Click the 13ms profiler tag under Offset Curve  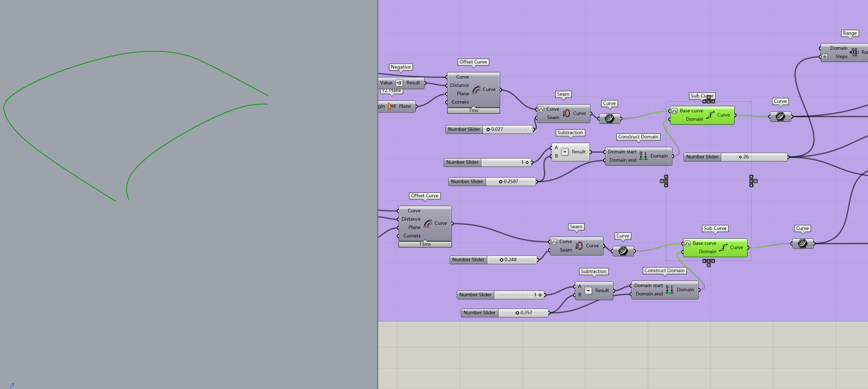(425, 244)
